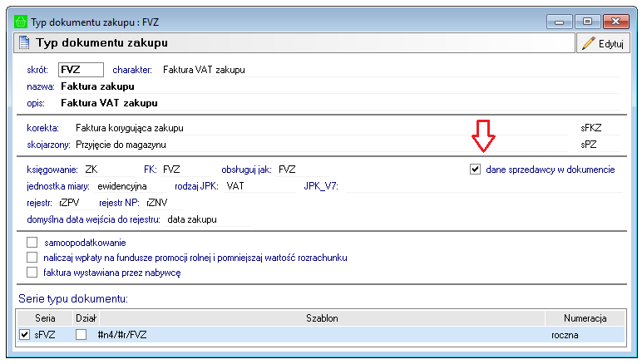The width and height of the screenshot is (642, 364).
Task: Tick faktura wystawiana przez nabywcę checkbox
Action: pos(32,273)
